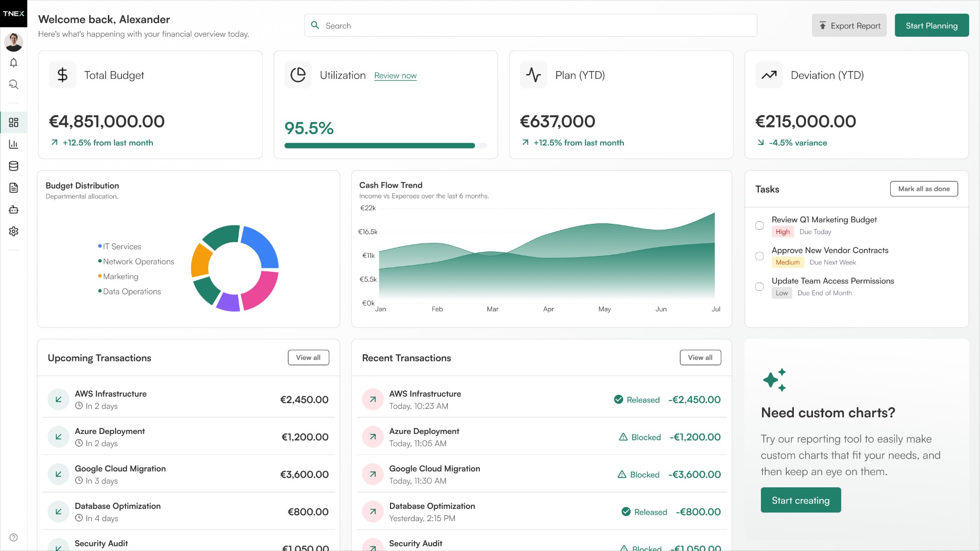Open the sidebar search chat icon
980x551 pixels.
(x=14, y=84)
